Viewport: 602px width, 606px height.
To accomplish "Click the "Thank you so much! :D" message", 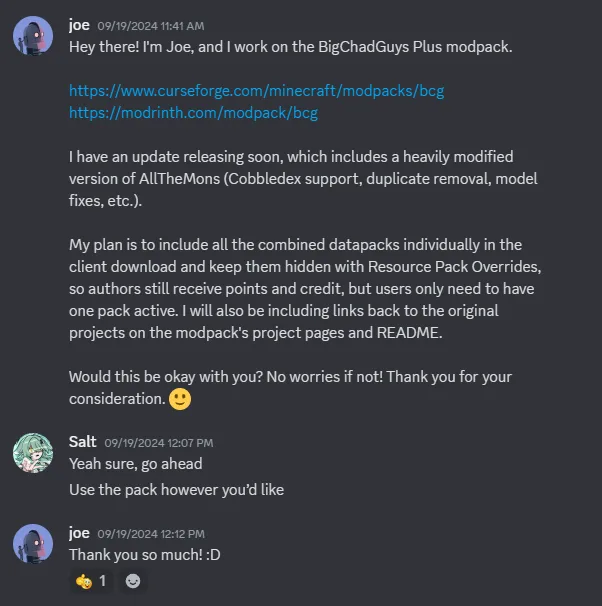I will click(144, 554).
